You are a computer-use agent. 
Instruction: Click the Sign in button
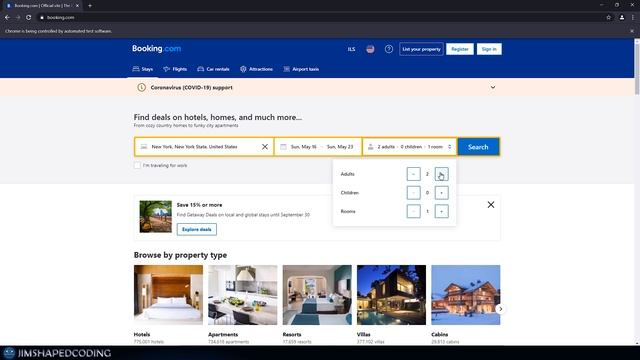(x=489, y=49)
